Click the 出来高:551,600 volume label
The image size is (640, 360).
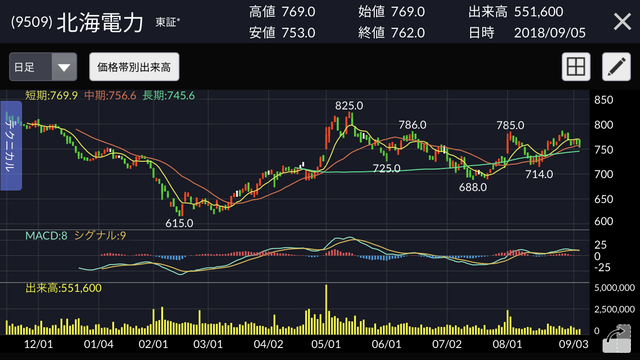tap(63, 288)
